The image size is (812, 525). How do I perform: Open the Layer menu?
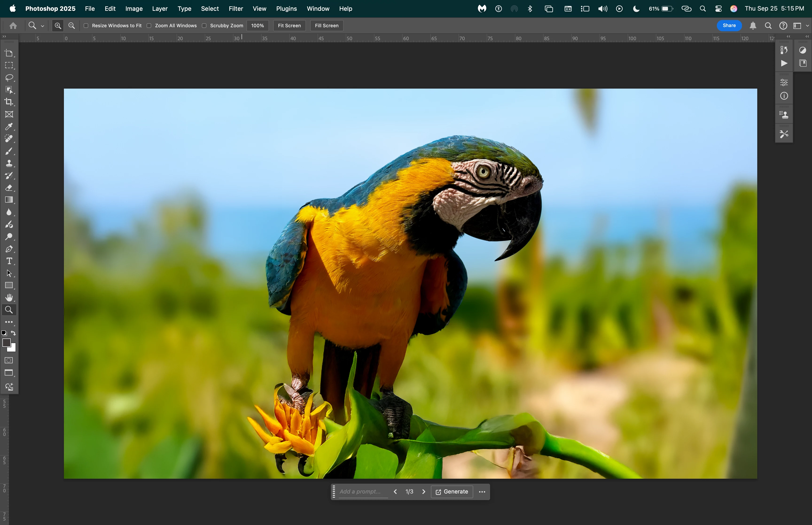(160, 8)
